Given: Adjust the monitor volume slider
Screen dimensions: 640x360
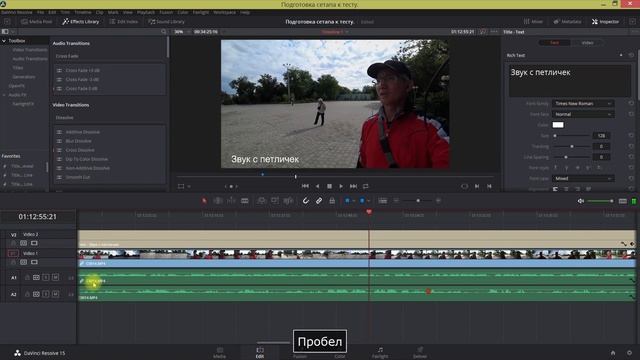Looking at the screenshot, I should [x=600, y=201].
